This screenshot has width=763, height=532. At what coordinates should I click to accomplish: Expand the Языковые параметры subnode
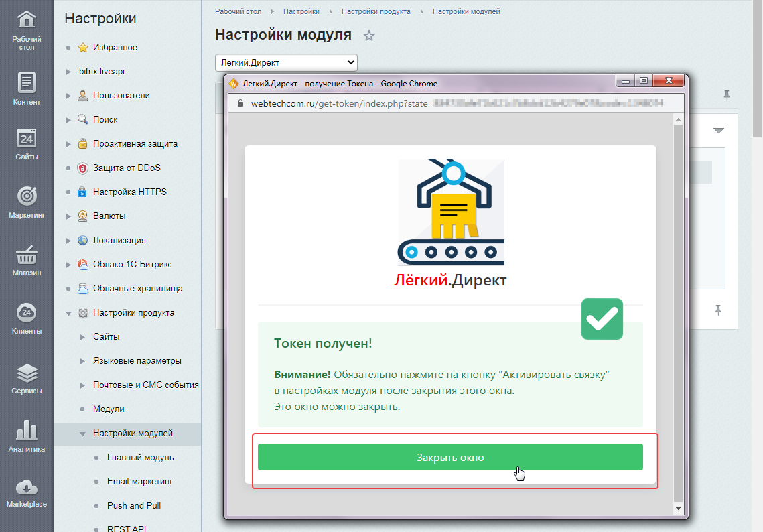(82, 361)
